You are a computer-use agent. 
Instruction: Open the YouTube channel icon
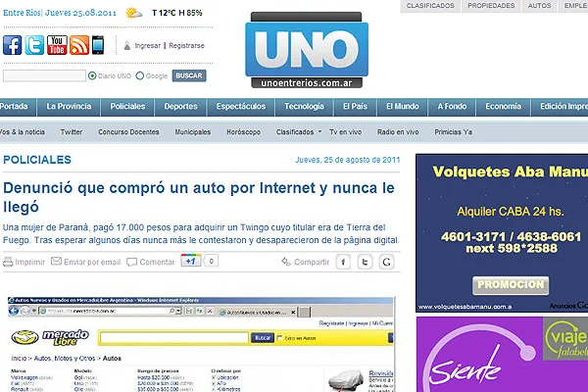tap(57, 45)
